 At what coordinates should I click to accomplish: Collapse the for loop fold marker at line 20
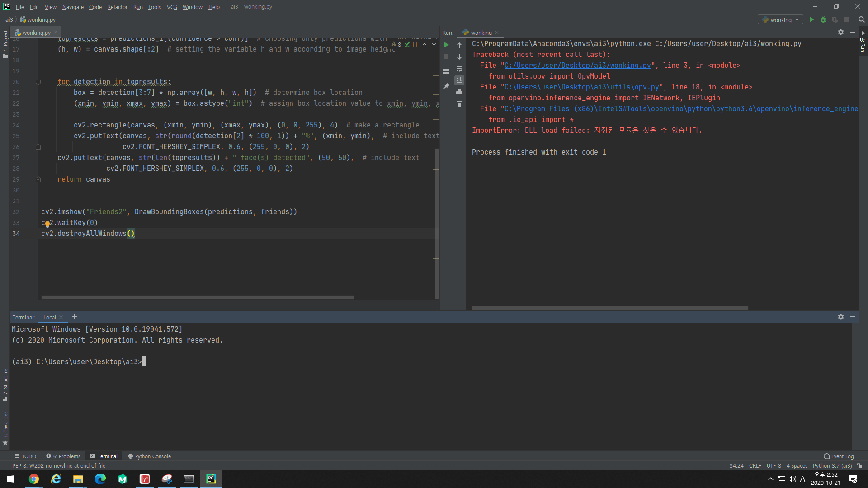38,82
